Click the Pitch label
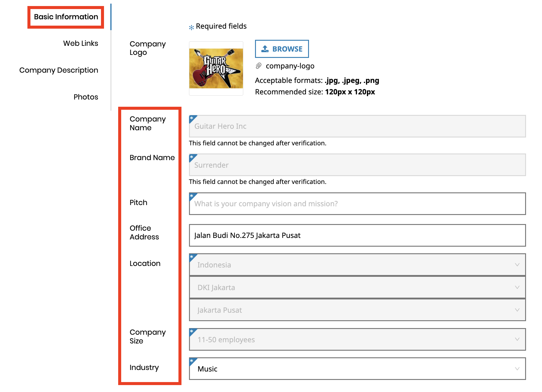Image resolution: width=542 pixels, height=392 pixels. point(138,203)
